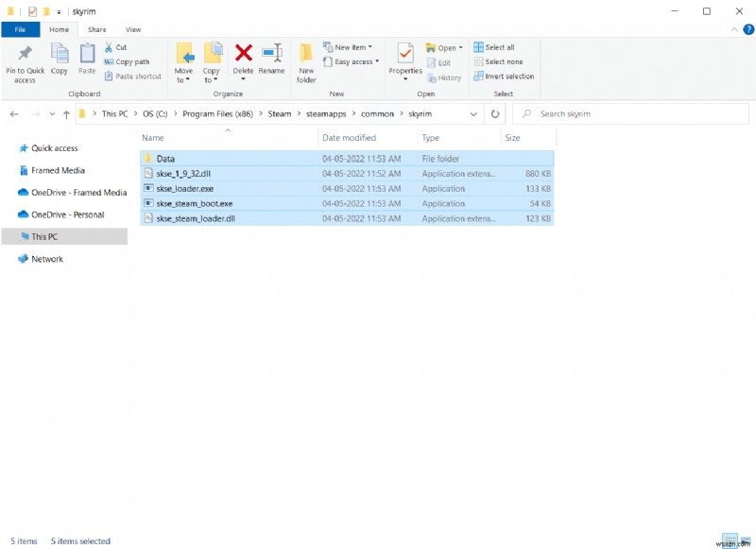Click the red Delete icon
Screen dimensions: 756x549
click(x=243, y=55)
